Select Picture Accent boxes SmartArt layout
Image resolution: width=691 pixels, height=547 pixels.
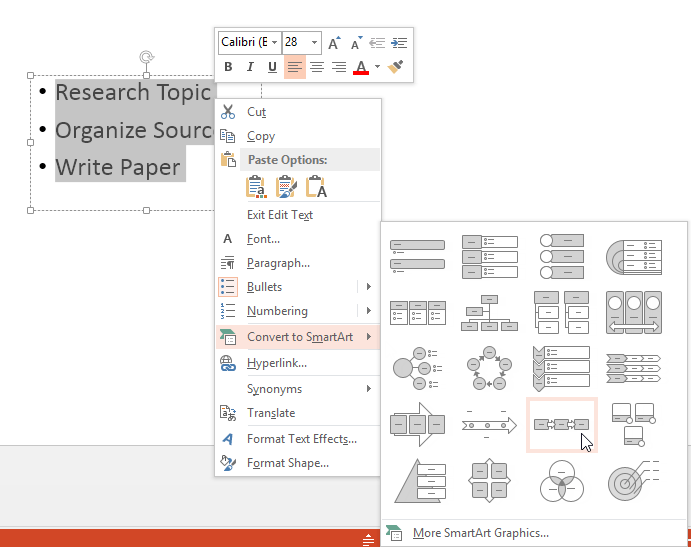coord(634,425)
